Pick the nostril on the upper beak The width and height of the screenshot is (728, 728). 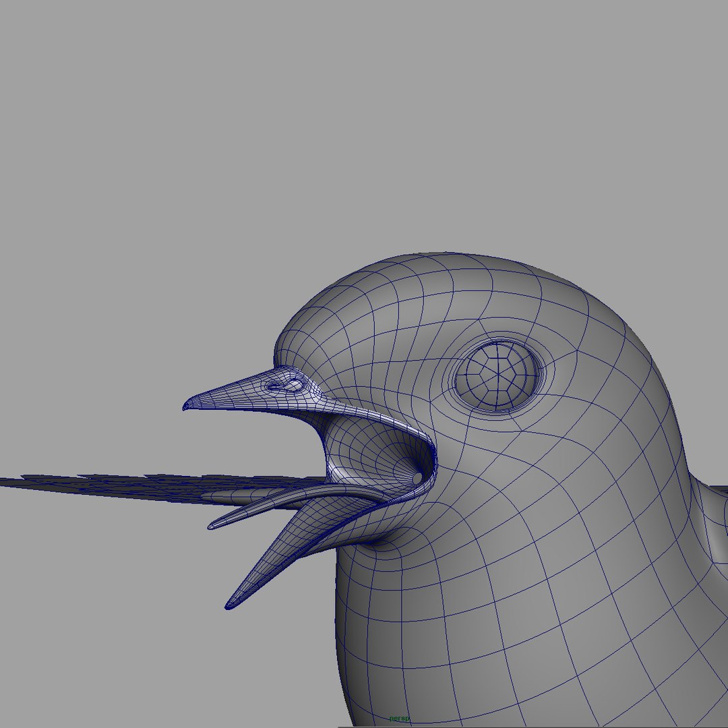[x=286, y=385]
